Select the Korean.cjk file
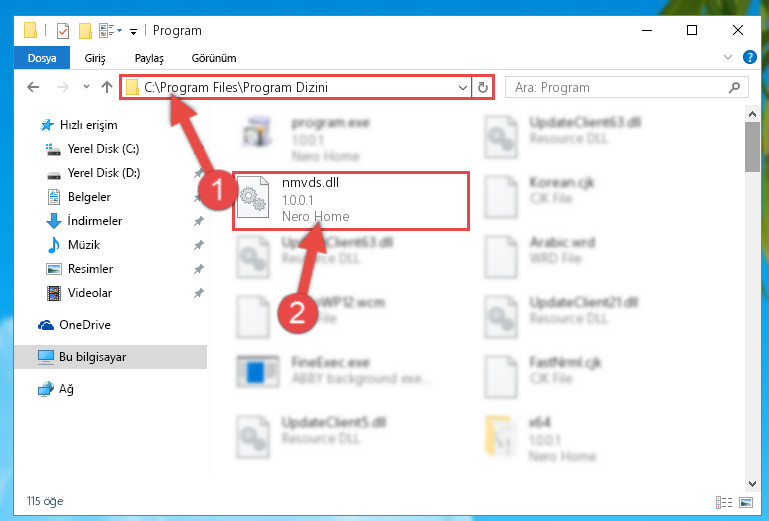Viewport: 769px width, 521px height. 539,197
